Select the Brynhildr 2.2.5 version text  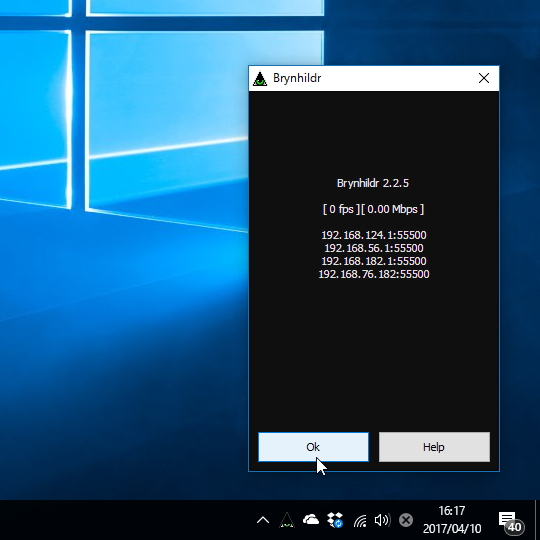pos(373,183)
